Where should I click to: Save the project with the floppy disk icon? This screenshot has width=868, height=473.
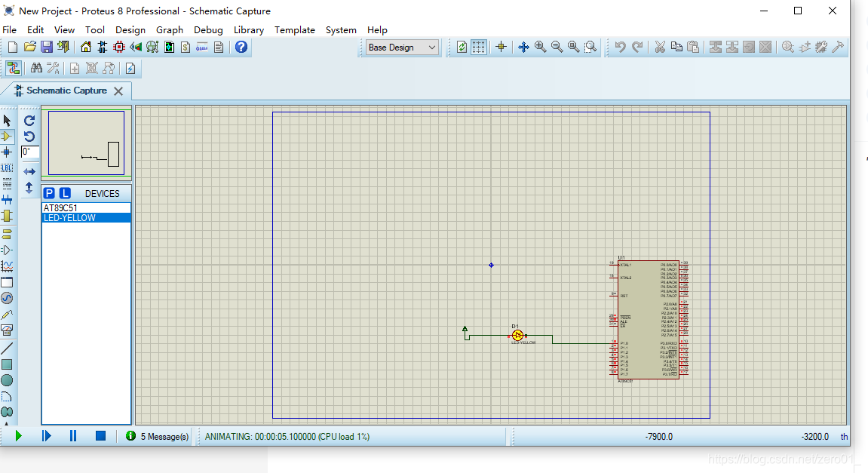[x=47, y=47]
